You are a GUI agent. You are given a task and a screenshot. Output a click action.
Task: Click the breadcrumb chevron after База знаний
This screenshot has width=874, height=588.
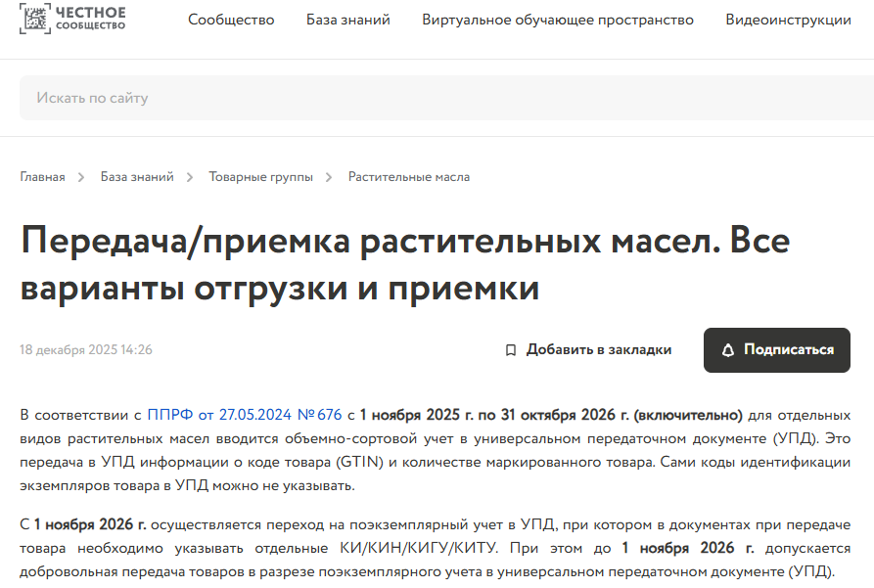coord(192,177)
